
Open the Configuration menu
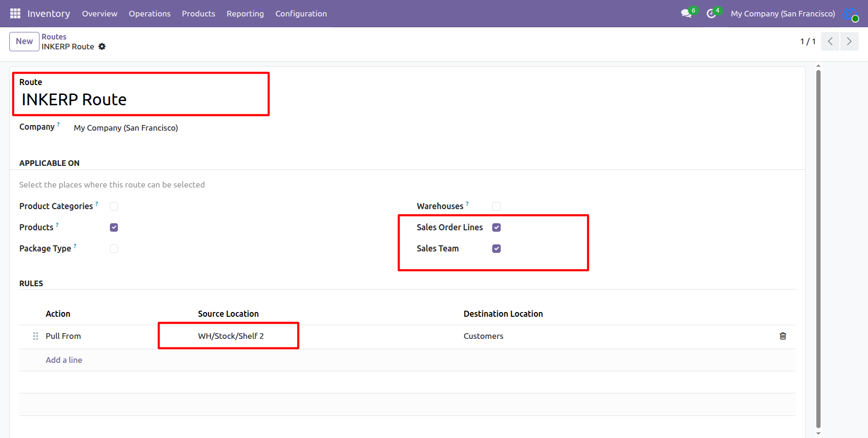pos(301,14)
